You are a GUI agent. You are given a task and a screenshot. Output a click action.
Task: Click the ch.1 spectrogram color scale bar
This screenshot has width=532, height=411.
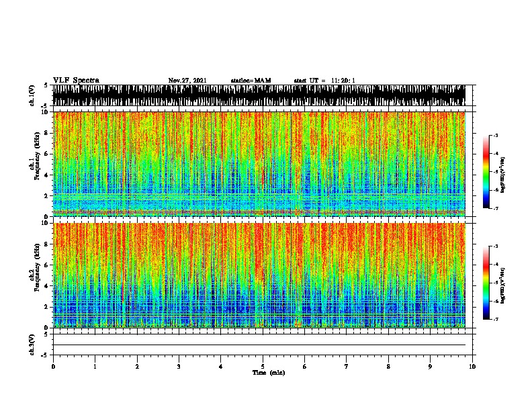click(486, 172)
